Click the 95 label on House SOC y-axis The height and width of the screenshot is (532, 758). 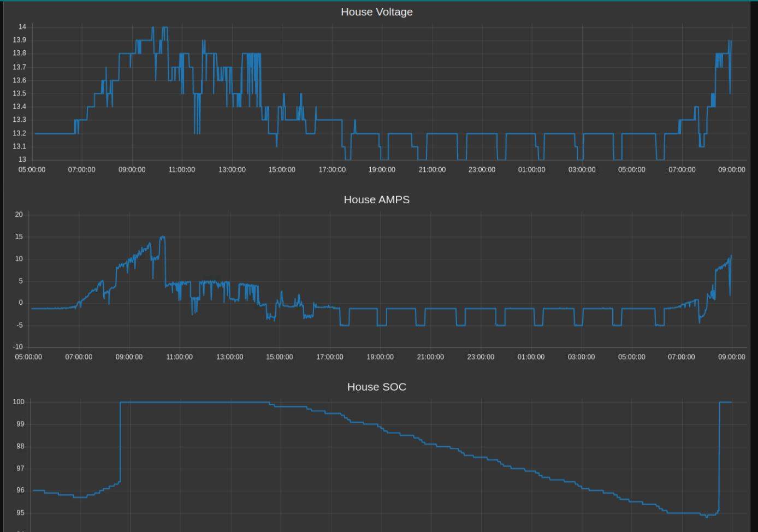click(20, 513)
